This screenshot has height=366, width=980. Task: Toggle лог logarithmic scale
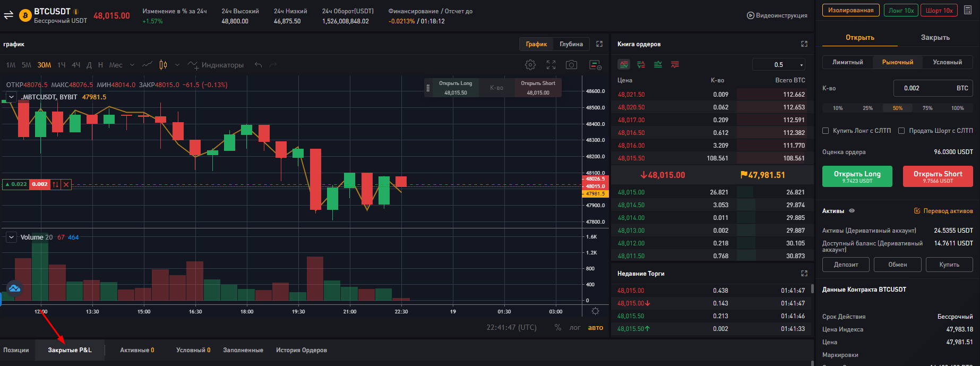tap(575, 328)
